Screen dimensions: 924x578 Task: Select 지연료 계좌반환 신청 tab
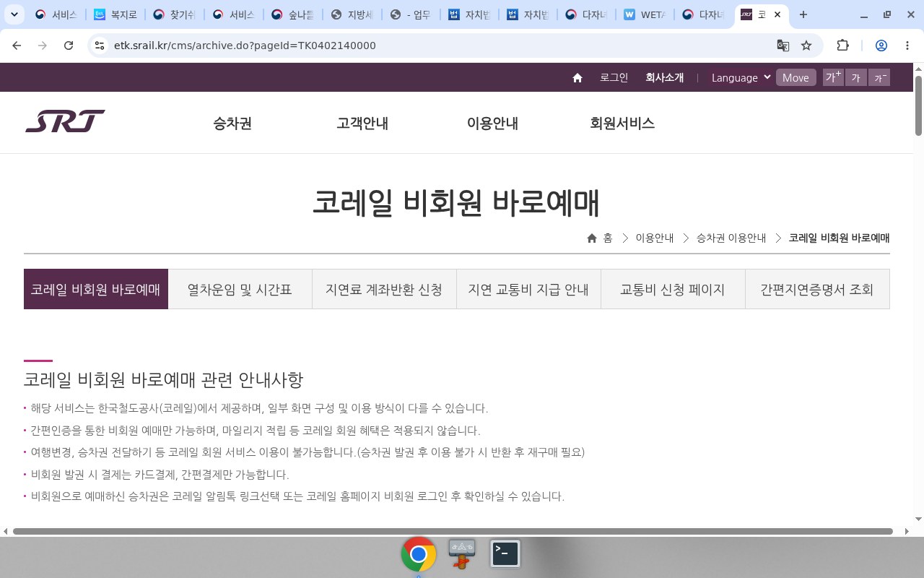pos(384,289)
